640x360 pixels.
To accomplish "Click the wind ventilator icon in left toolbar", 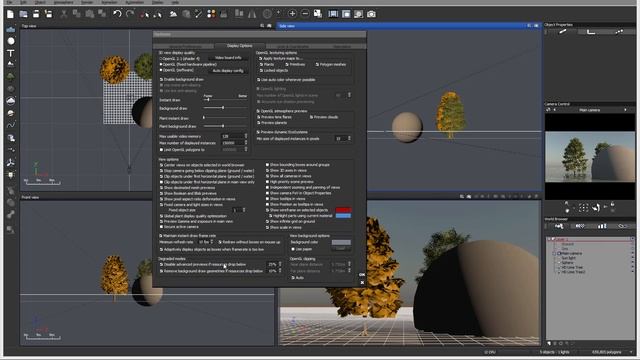I will tap(11, 162).
